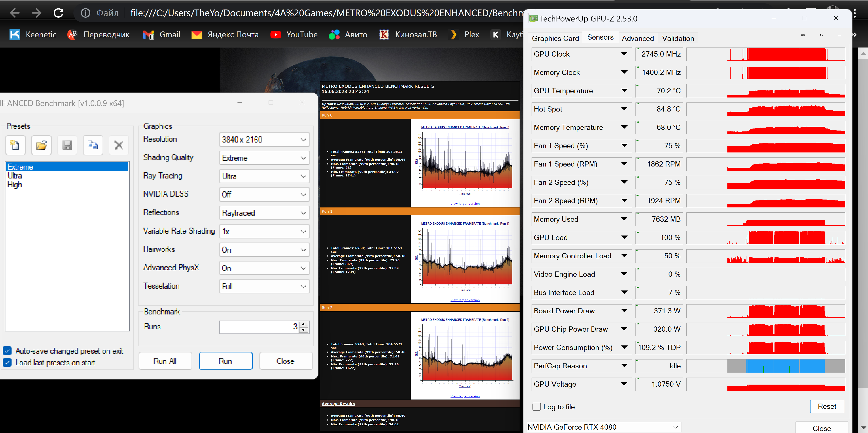Click the open preset folder icon

(41, 145)
